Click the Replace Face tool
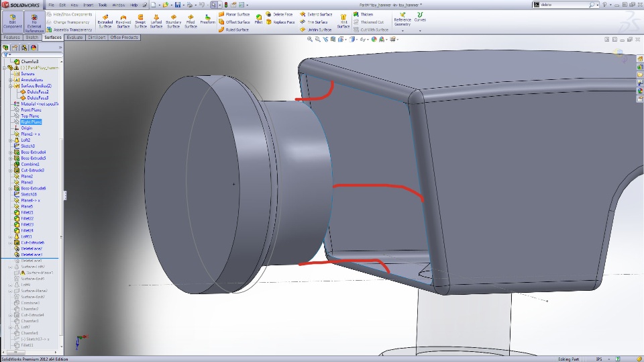The image size is (644, 362). 280,21
